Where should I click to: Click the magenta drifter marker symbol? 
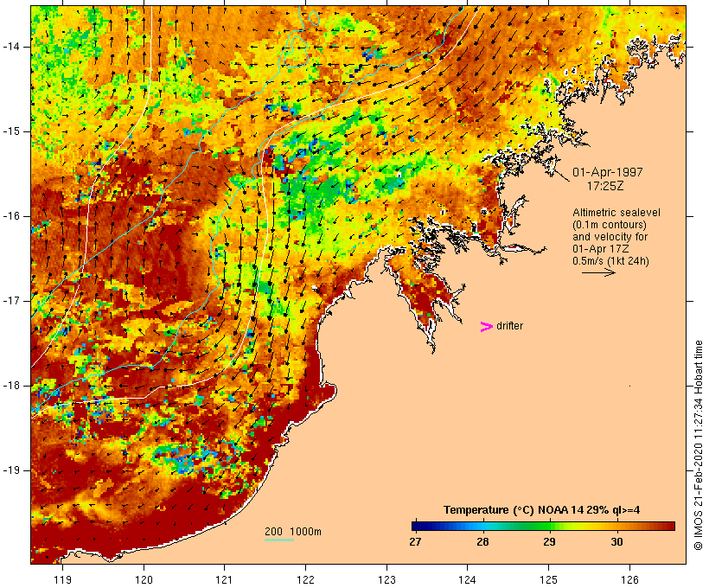(x=486, y=327)
